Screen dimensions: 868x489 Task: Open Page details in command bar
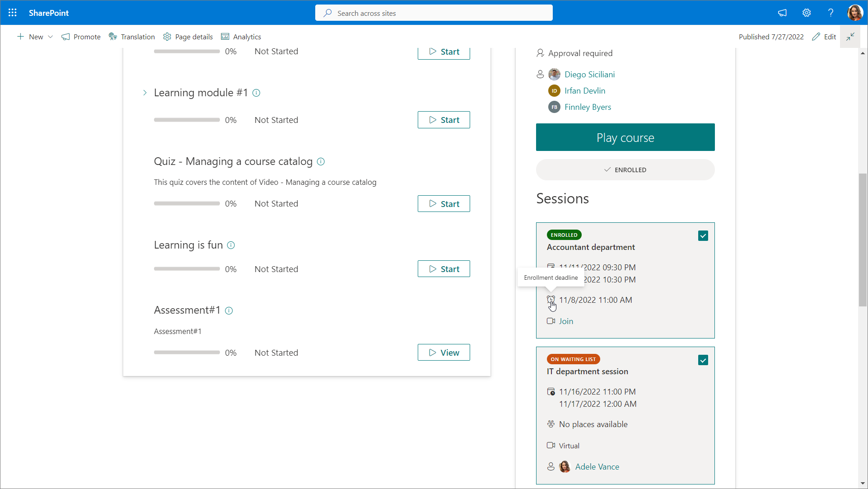point(188,37)
